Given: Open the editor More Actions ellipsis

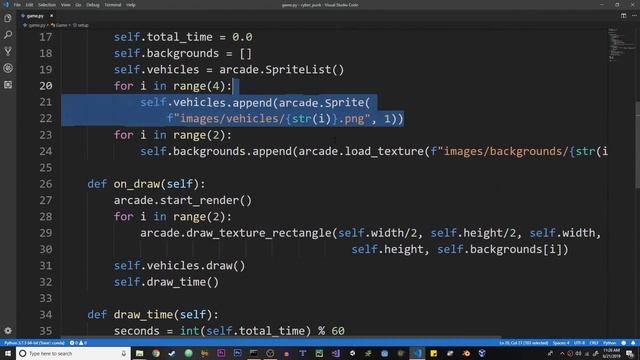Looking at the screenshot, I should (634, 16).
